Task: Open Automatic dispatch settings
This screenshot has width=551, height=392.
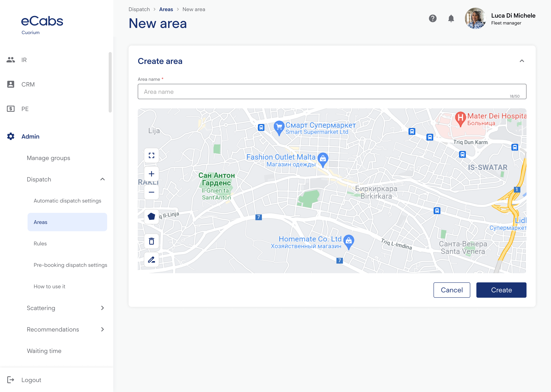Action: (67, 201)
